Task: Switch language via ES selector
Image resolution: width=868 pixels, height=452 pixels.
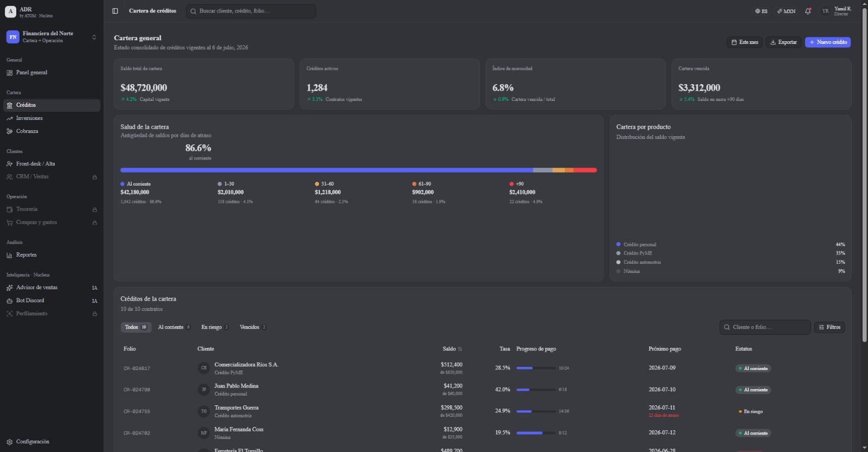Action: (x=761, y=11)
